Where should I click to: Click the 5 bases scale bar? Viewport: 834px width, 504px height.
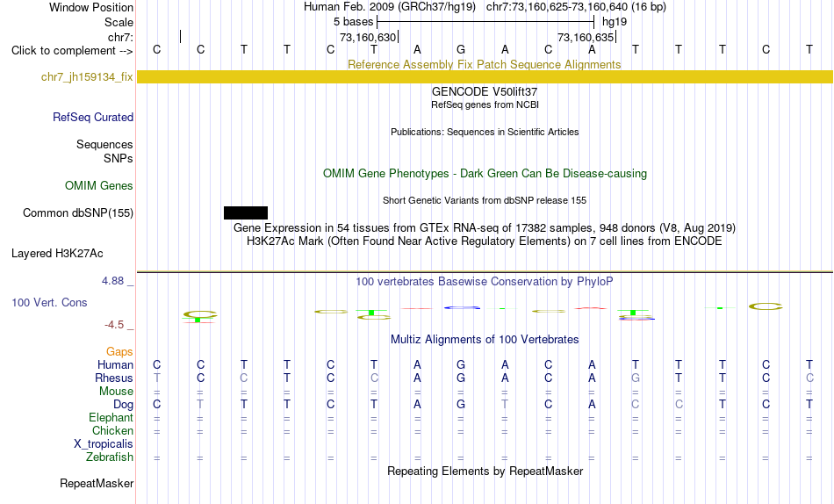(x=485, y=22)
